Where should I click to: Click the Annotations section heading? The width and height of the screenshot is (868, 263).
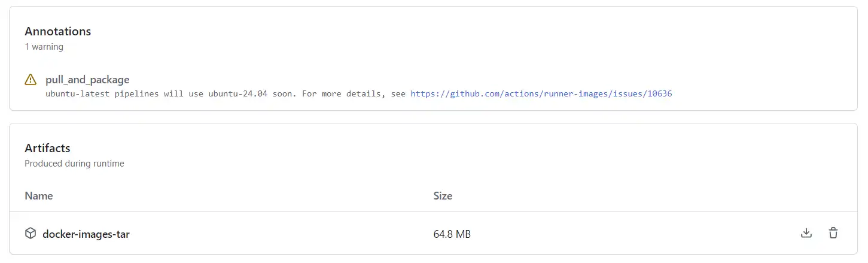point(57,31)
